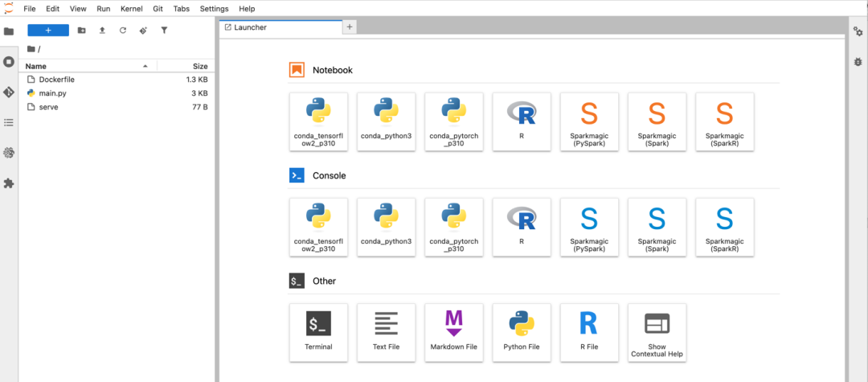Sort files by Name column header

click(x=88, y=66)
